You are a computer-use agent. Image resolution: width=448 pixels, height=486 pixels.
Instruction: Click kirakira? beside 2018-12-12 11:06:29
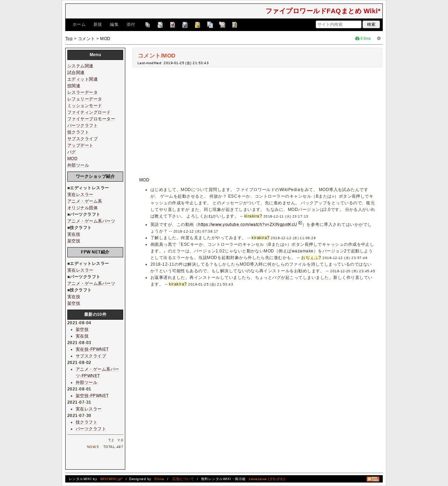[260, 238]
